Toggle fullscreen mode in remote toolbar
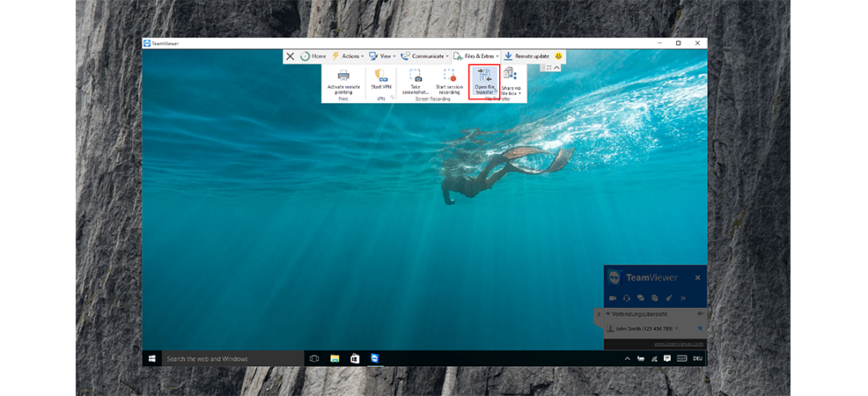This screenshot has height=396, width=868. (x=549, y=68)
